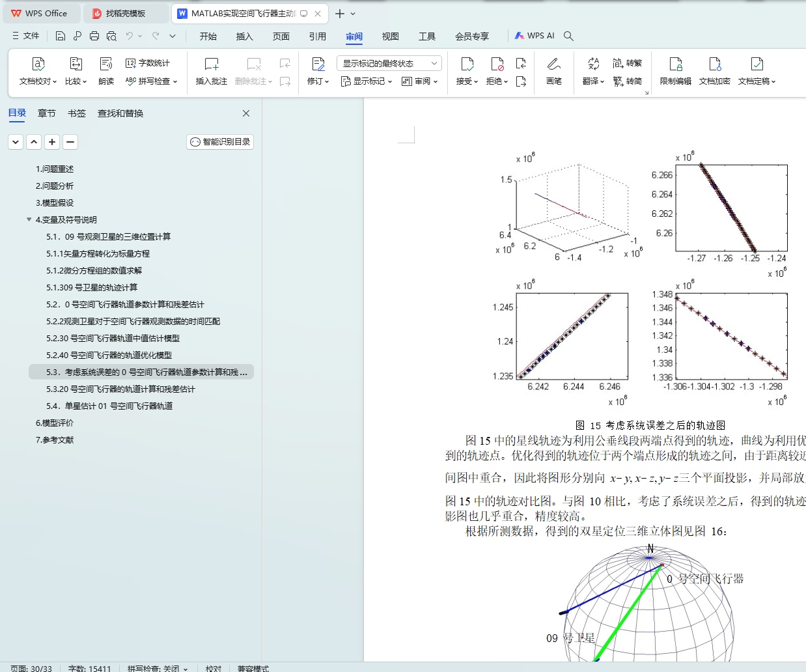Jump to outline 5.4 单星估计 entry

click(109, 406)
